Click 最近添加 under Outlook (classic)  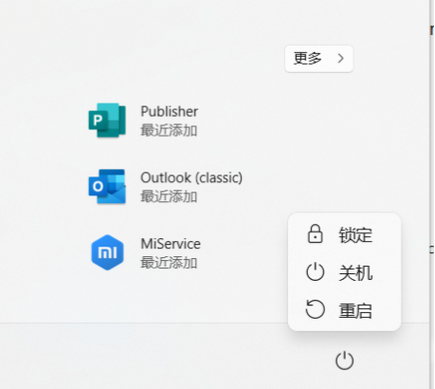coord(169,196)
